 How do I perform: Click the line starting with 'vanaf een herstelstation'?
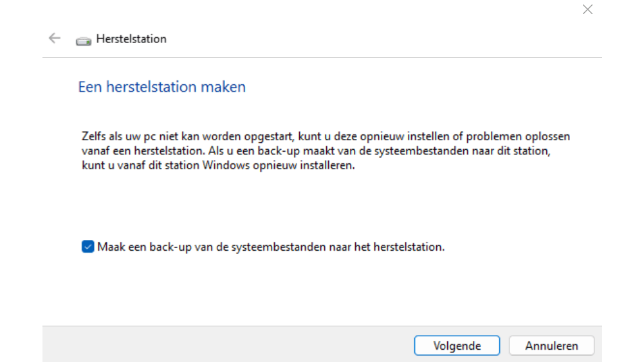(x=318, y=151)
